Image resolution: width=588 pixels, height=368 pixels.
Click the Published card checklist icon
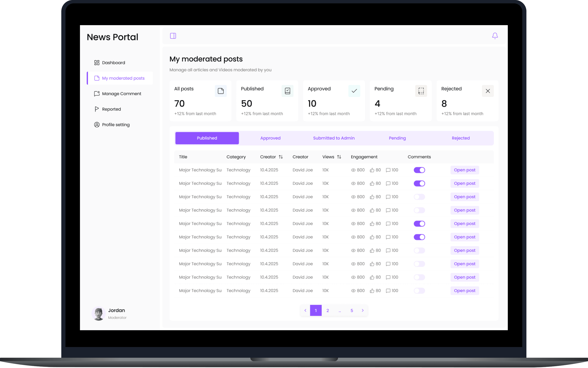click(287, 91)
